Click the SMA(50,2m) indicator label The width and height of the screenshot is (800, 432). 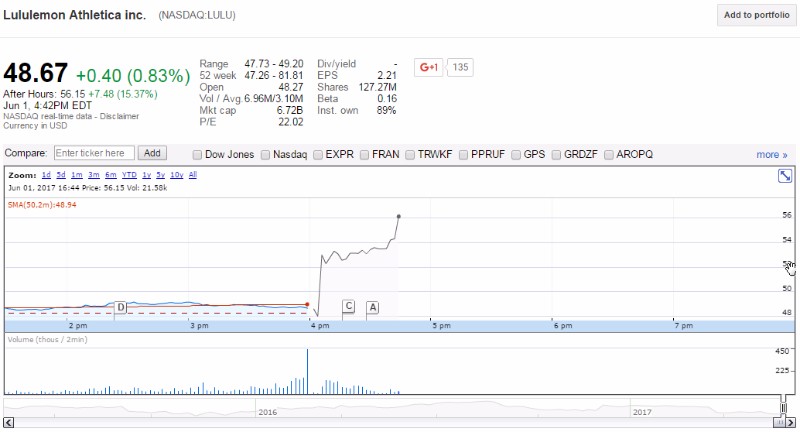(x=42, y=205)
